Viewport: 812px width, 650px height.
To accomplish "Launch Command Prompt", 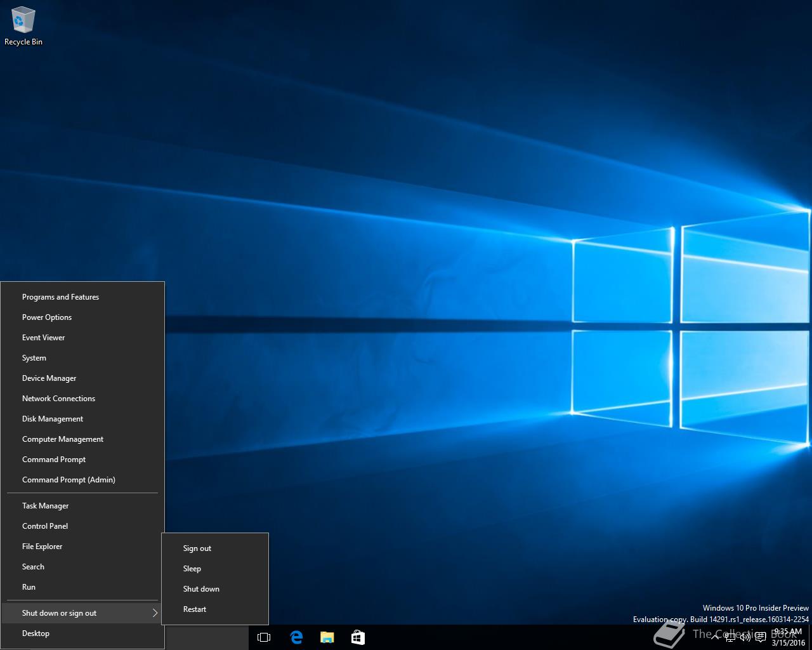I will pos(82,460).
